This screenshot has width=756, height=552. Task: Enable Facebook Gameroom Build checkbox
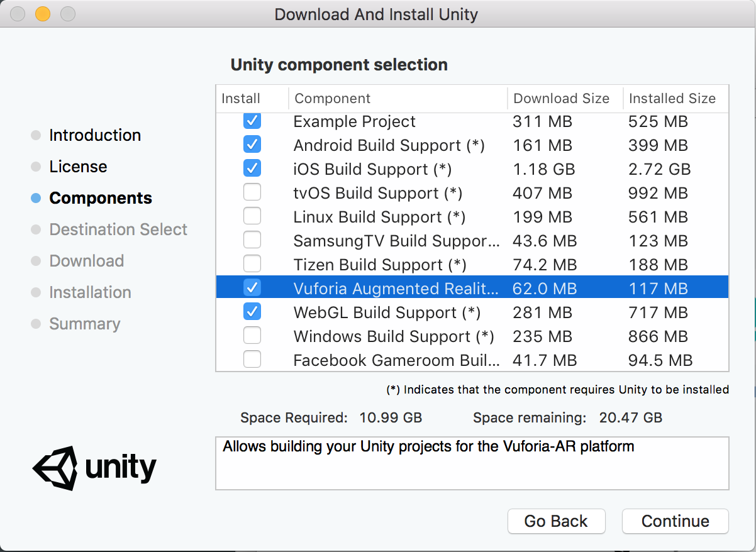(252, 360)
